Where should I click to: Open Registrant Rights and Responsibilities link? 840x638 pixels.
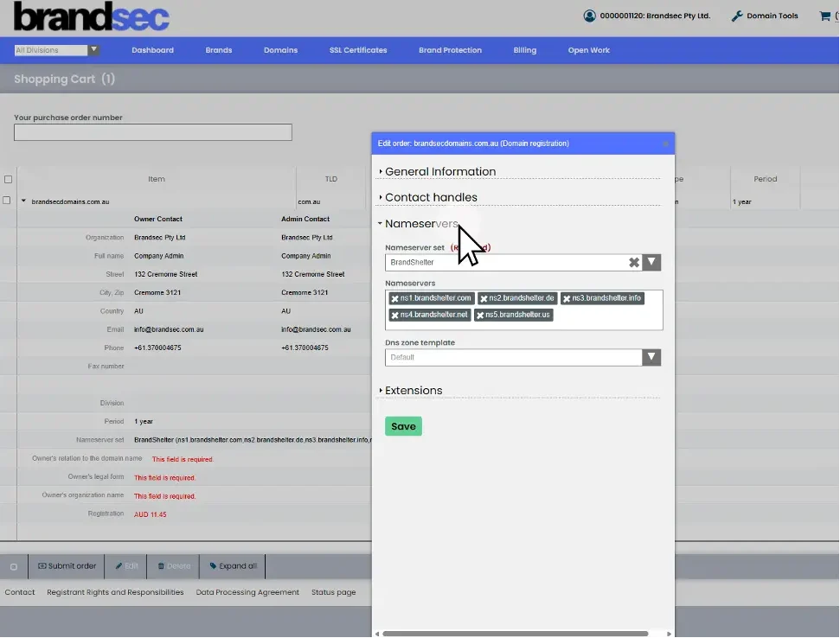[x=115, y=592]
